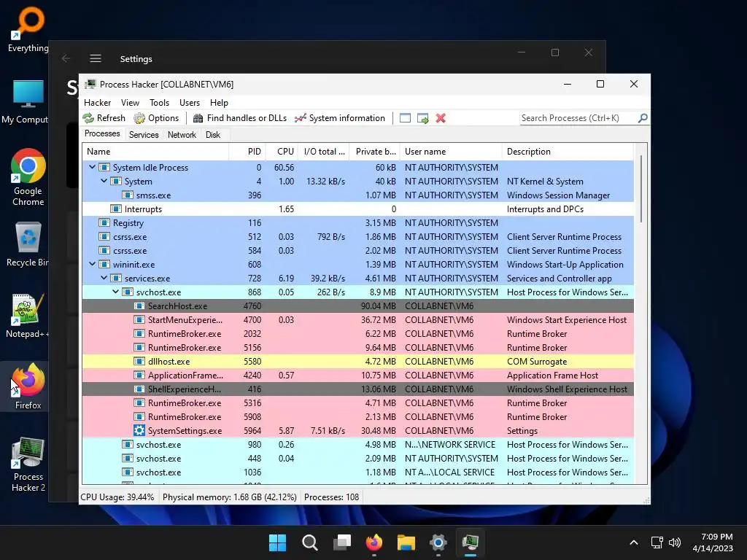Click the volume speaker tray icon
The height and width of the screenshot is (560, 747).
click(x=675, y=542)
